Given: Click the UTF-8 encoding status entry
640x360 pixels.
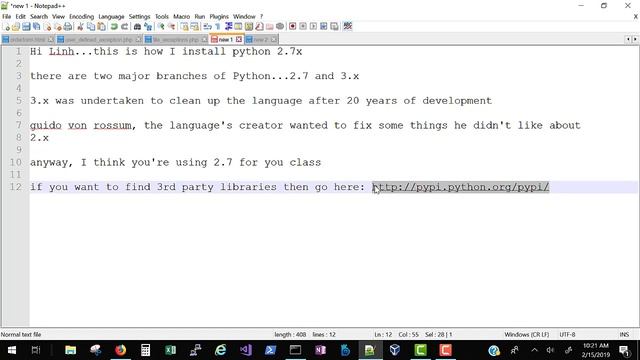Looking at the screenshot, I should click(x=567, y=335).
